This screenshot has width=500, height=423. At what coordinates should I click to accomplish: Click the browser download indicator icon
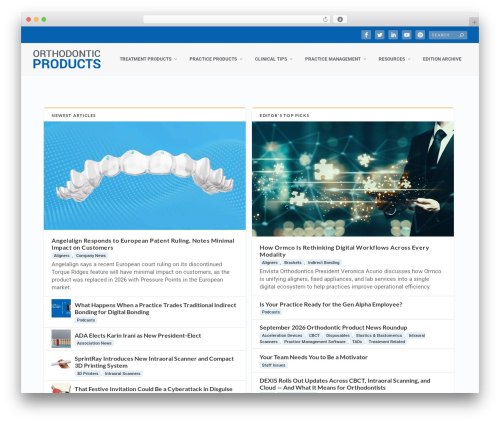(340, 19)
